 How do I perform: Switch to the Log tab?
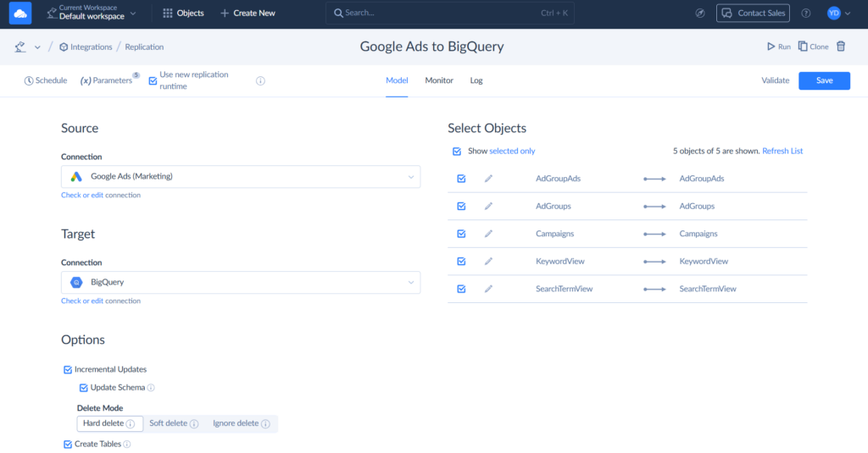[476, 80]
